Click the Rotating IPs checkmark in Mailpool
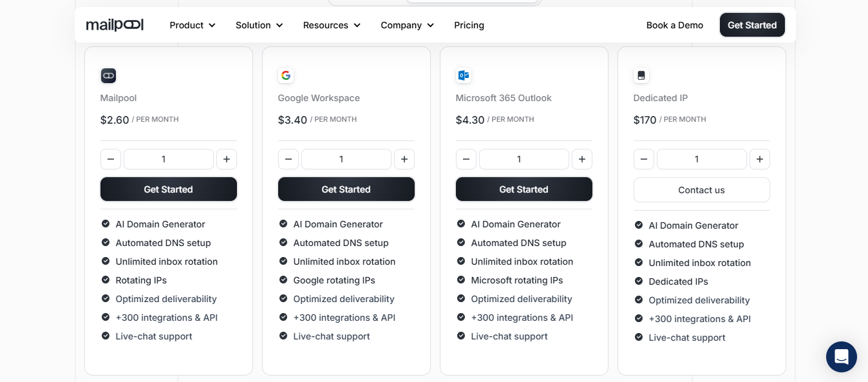 [x=106, y=280]
